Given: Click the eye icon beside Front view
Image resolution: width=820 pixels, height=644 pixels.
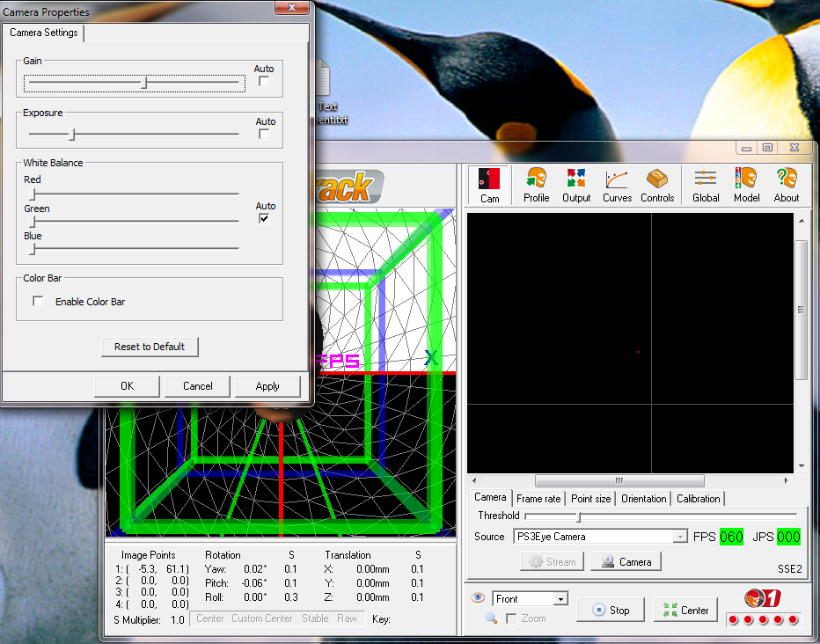Looking at the screenshot, I should click(x=478, y=597).
